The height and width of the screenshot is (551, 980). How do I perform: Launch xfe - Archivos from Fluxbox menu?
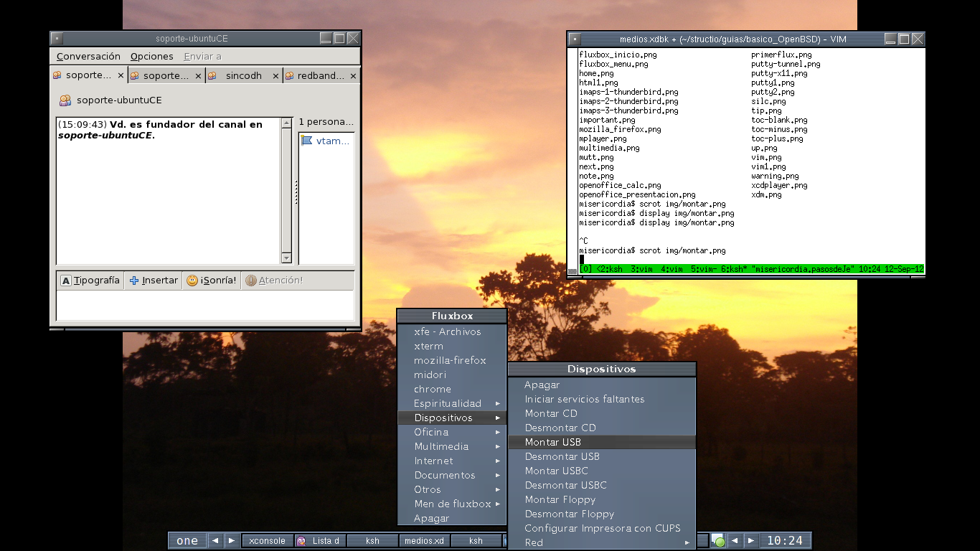(452, 331)
